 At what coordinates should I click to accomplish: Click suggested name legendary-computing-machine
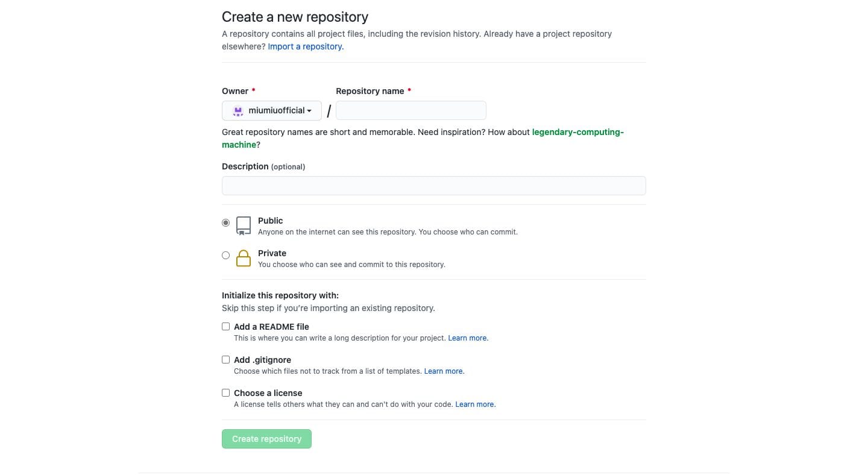[577, 132]
